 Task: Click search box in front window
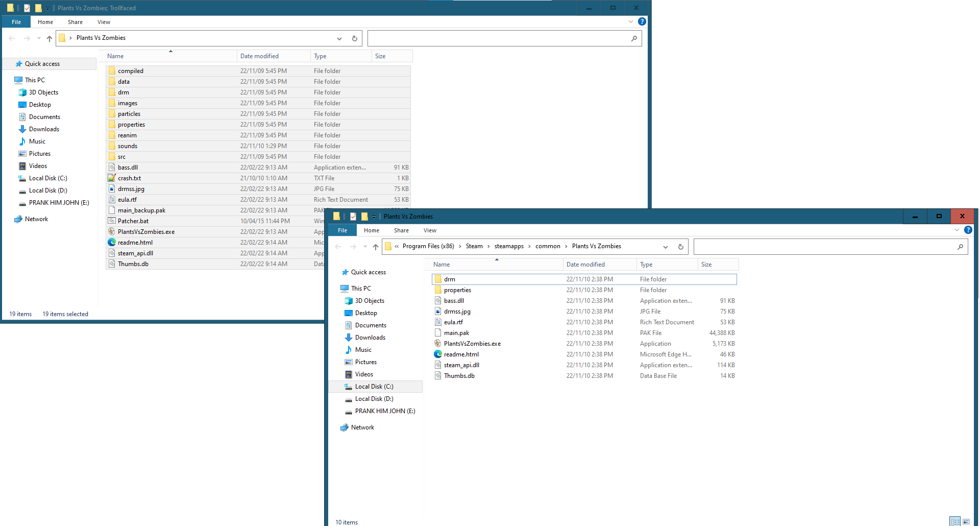click(x=830, y=247)
